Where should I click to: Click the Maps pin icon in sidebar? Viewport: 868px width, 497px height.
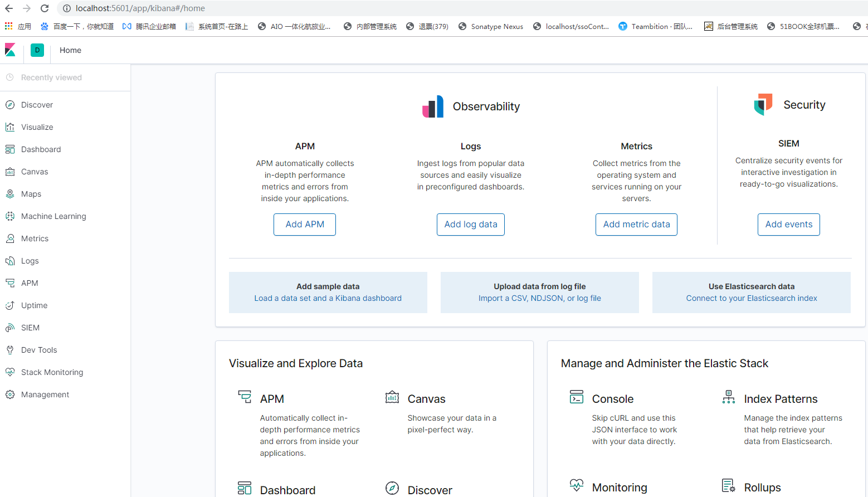coord(10,194)
